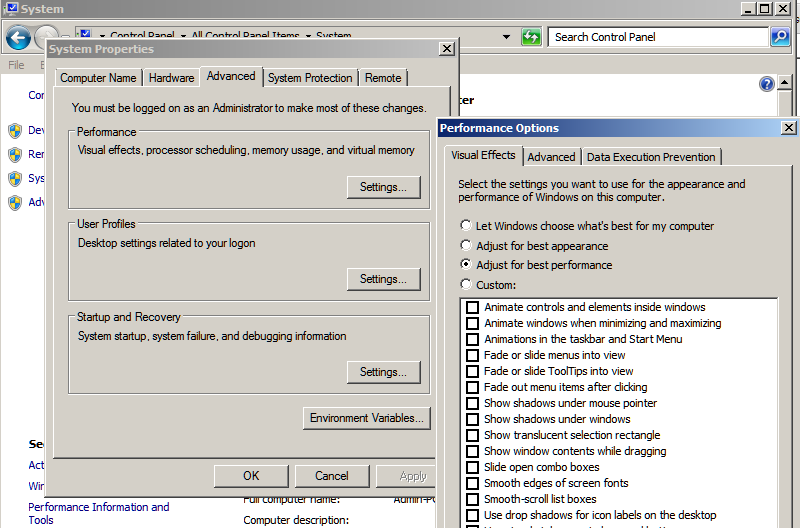Select 'Let Windows choose what's best' option
Image resolution: width=800 pixels, height=528 pixels.
[x=465, y=225]
